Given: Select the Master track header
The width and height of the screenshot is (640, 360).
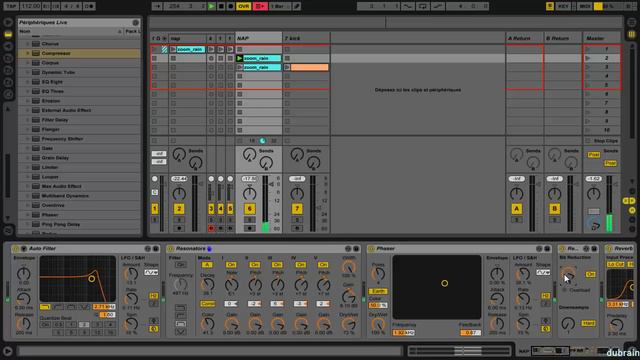Looking at the screenshot, I should coord(602,38).
